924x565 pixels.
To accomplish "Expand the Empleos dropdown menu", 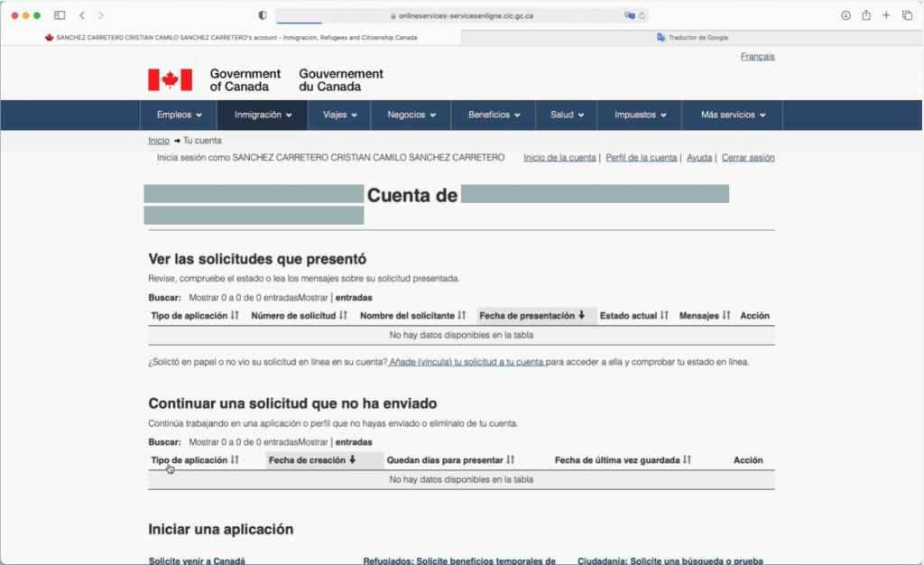I will (x=179, y=116).
